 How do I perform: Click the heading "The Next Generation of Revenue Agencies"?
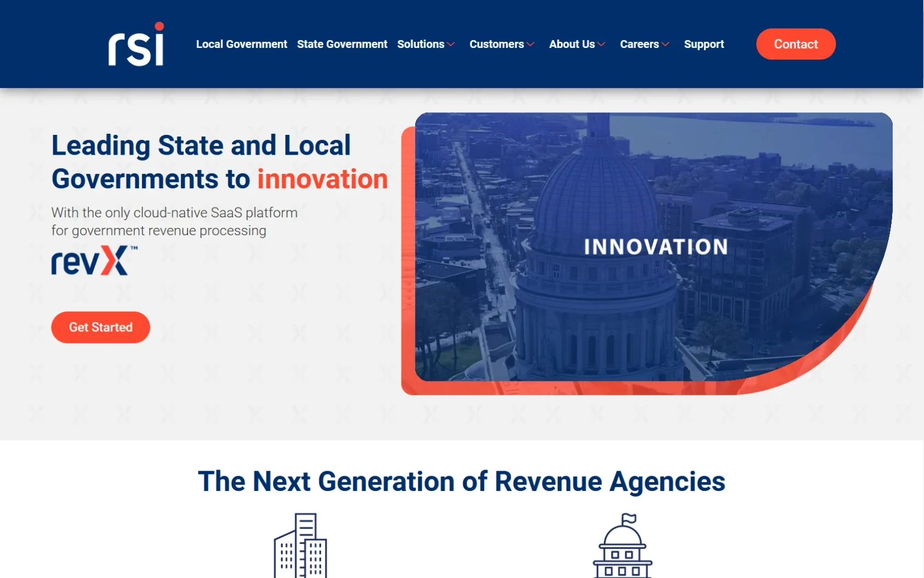pyautogui.click(x=461, y=481)
